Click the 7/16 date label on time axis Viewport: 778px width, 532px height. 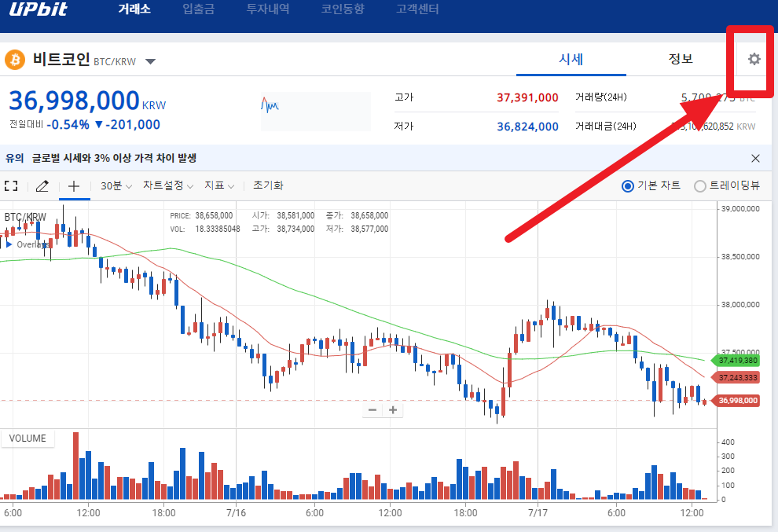coord(237,513)
